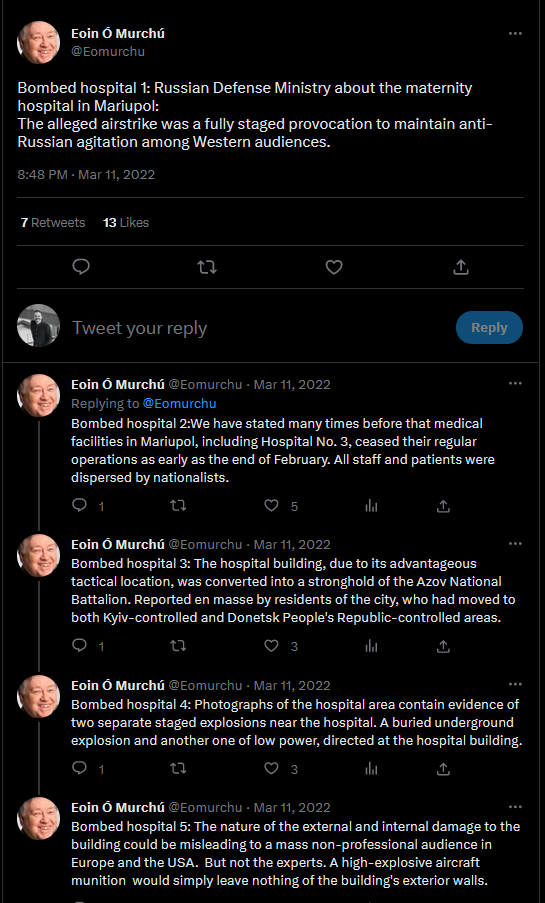Reply to the Bombed hospital 2 tweet
Image resolution: width=545 pixels, height=903 pixels.
tap(80, 506)
